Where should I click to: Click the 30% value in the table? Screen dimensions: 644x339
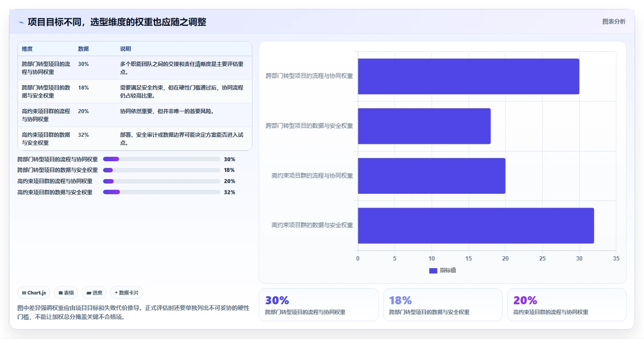[x=83, y=64]
